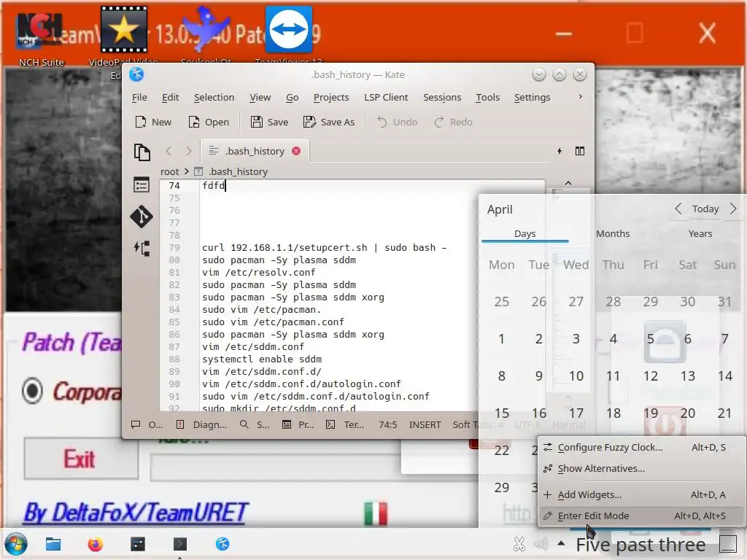
Task: Go to previous document arrow
Action: click(169, 151)
